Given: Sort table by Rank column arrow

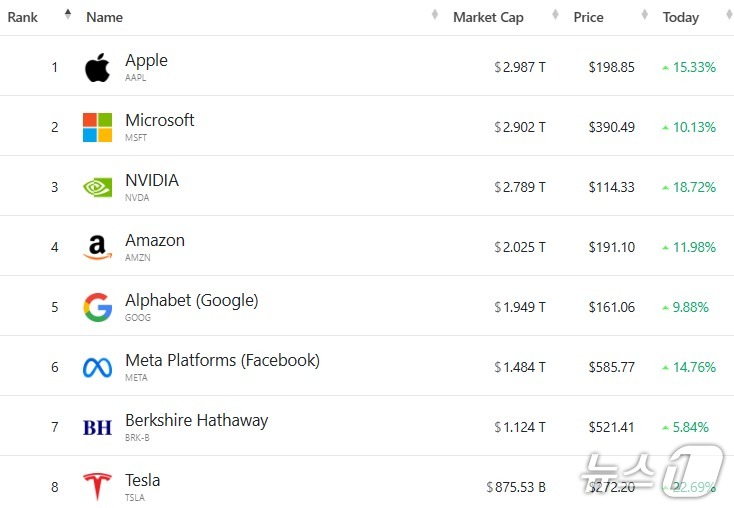Looking at the screenshot, I should coord(68,14).
